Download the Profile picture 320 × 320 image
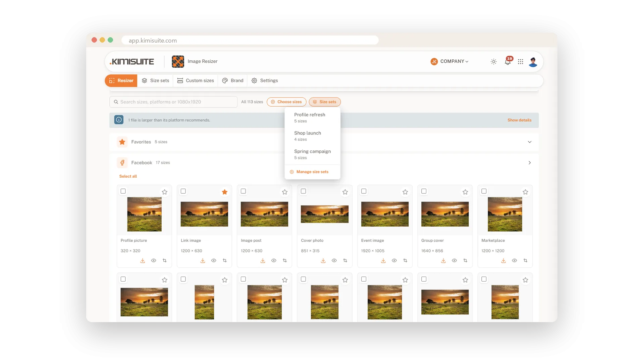Screen dimensions: 644x362 pos(143,260)
